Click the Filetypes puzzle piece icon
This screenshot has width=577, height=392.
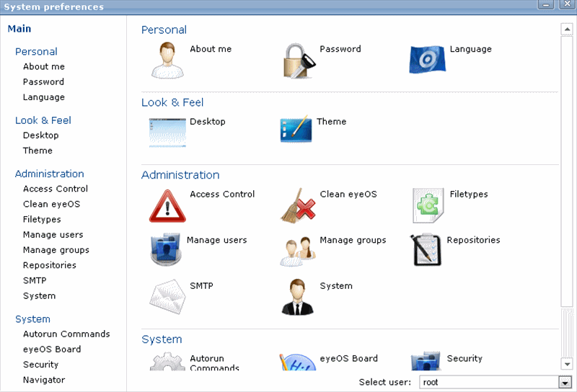point(428,205)
